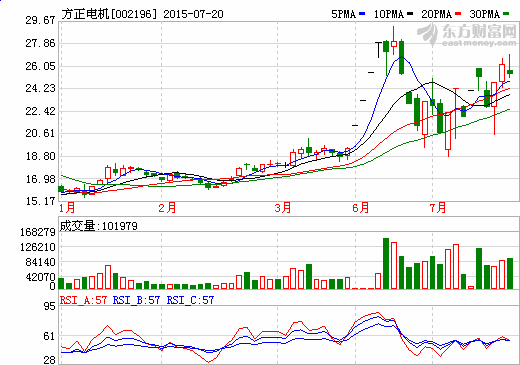Click the 30PMA green legend marker
The width and height of the screenshot is (520, 365).
(x=506, y=14)
